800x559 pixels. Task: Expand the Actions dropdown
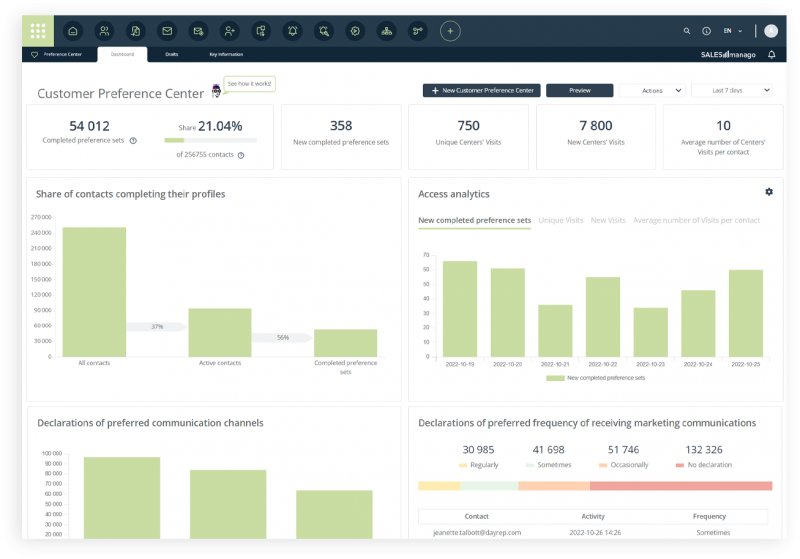tap(652, 90)
